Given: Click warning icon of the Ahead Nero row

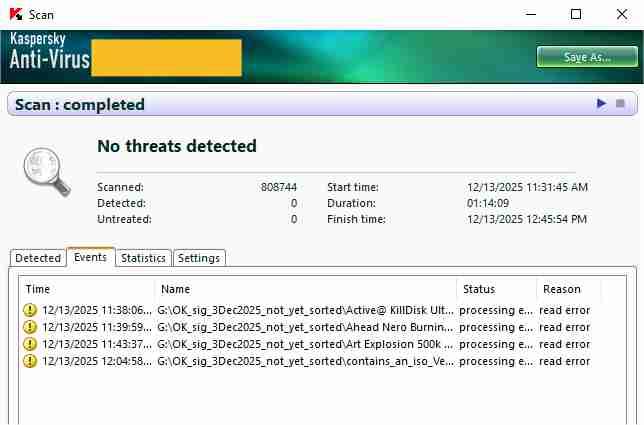Looking at the screenshot, I should [x=30, y=327].
